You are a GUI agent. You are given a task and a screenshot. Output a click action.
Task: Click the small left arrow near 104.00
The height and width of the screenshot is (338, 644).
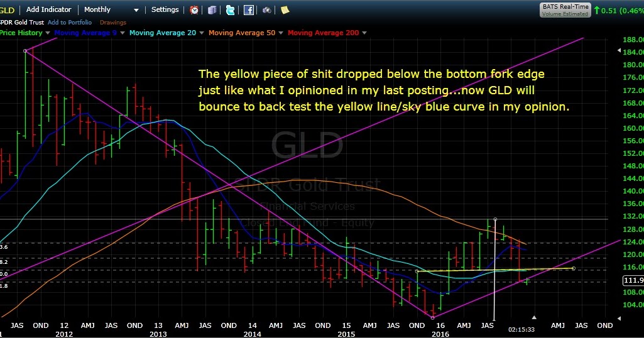pos(619,319)
